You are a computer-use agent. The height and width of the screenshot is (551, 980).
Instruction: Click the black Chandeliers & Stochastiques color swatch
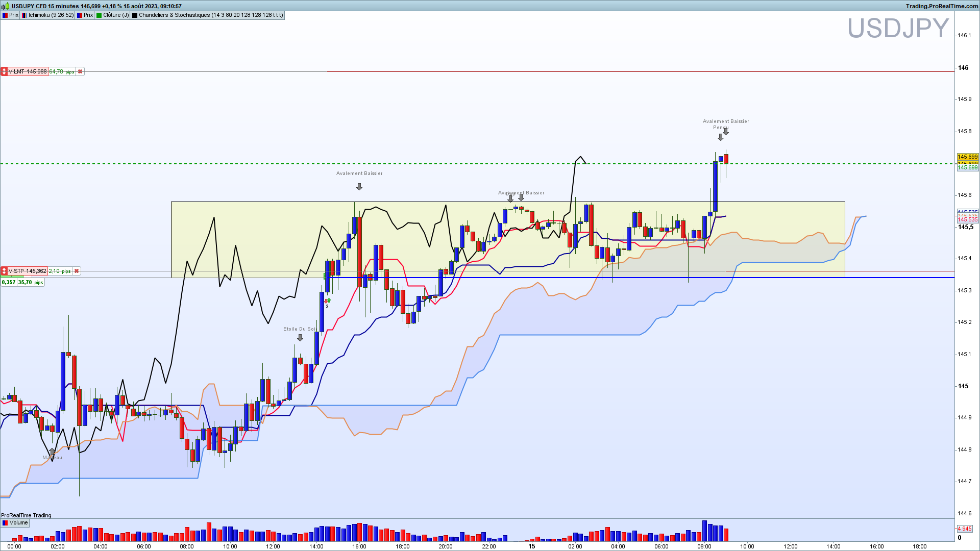135,15
